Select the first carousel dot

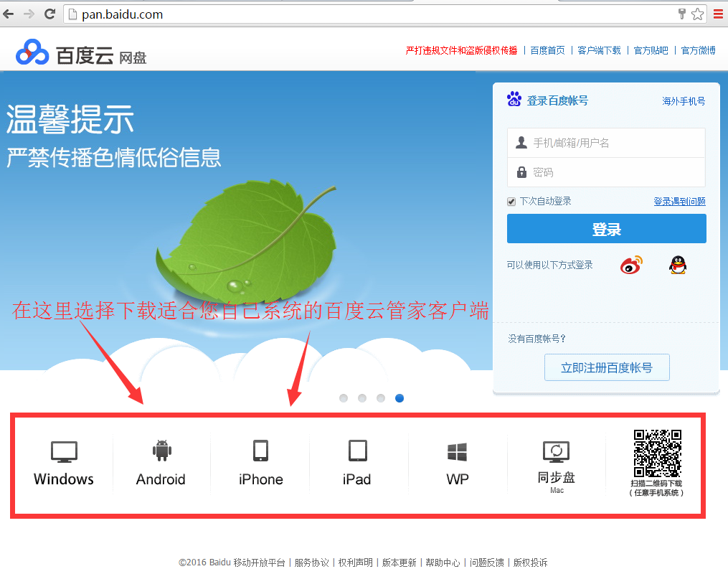[344, 398]
